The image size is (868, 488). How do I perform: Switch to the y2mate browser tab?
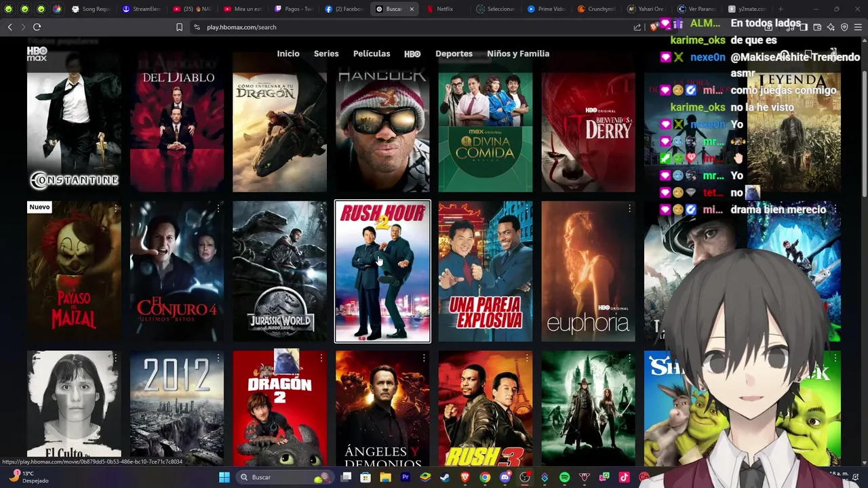tap(747, 9)
